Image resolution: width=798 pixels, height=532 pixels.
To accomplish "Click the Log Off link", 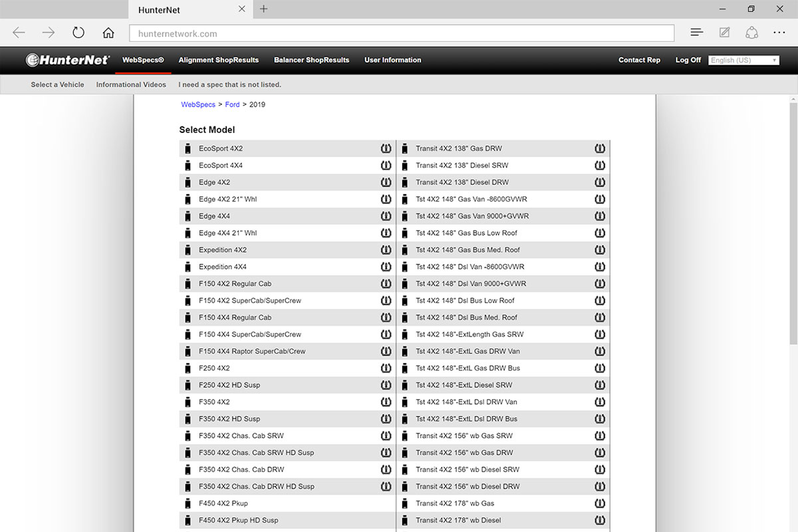I will pyautogui.click(x=688, y=60).
